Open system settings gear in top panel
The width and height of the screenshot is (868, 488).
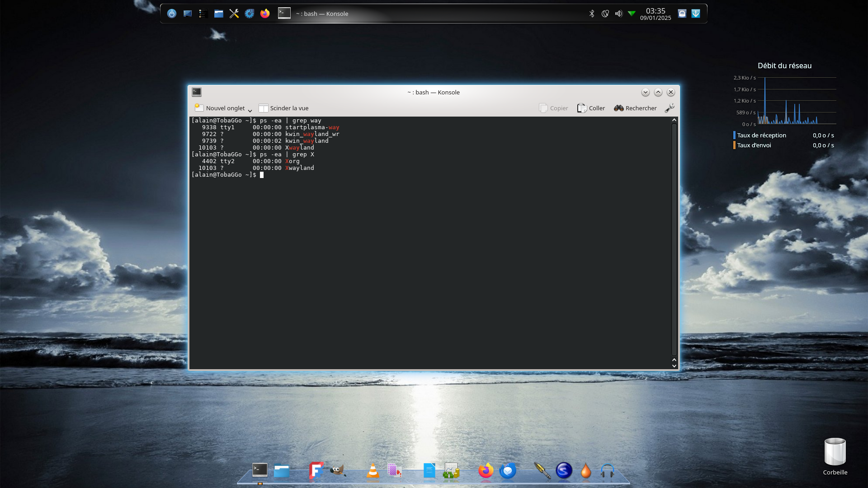point(250,14)
